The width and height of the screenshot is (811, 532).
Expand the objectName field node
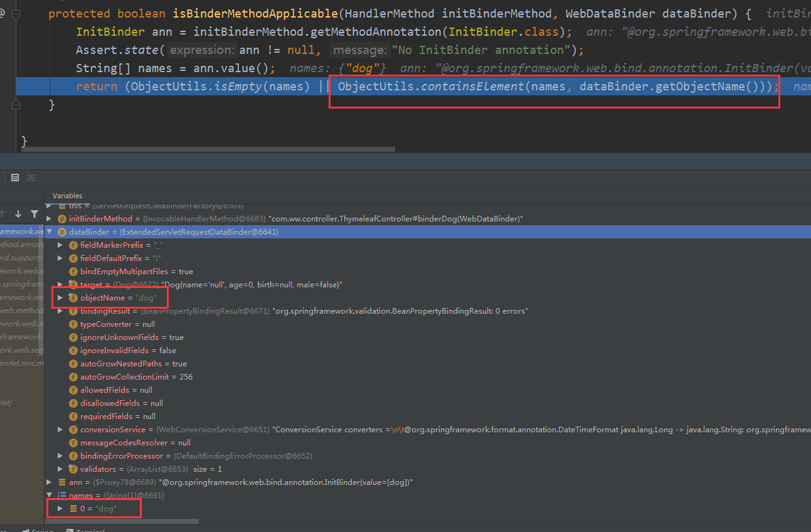[61, 298]
